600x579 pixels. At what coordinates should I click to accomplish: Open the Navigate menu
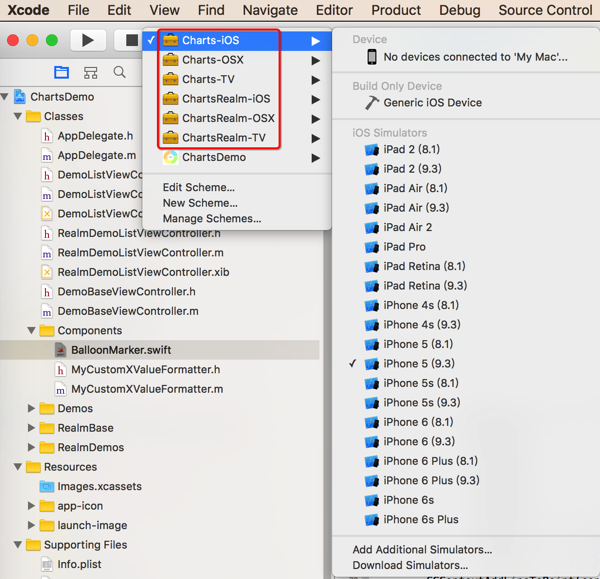270,10
